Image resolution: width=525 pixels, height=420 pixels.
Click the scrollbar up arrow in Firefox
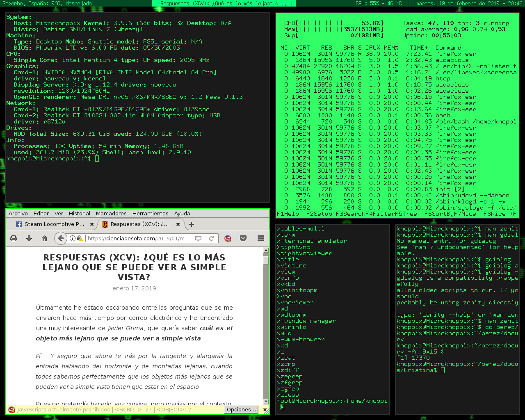[266, 250]
